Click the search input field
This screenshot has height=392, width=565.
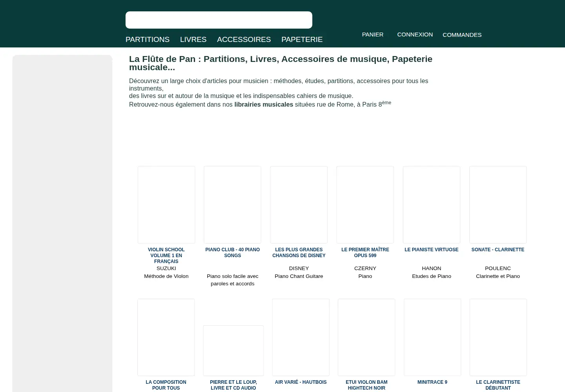click(x=219, y=20)
